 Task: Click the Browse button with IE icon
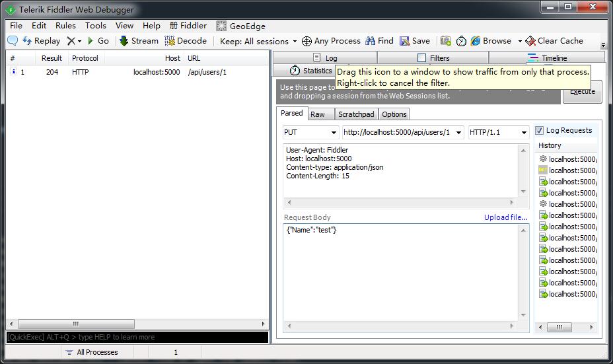click(x=491, y=41)
